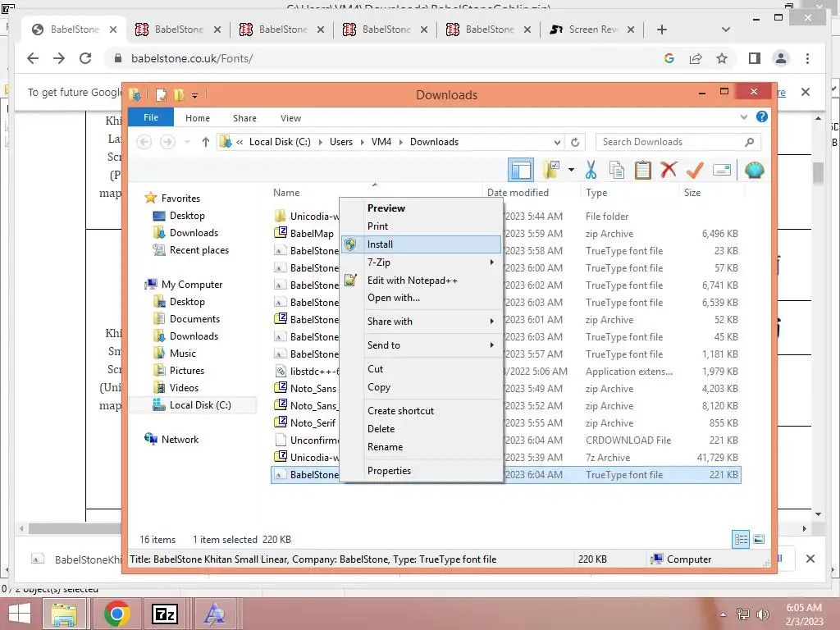Screen dimensions: 840x630
Task: Open the Home ribbon tab
Action: 198,118
